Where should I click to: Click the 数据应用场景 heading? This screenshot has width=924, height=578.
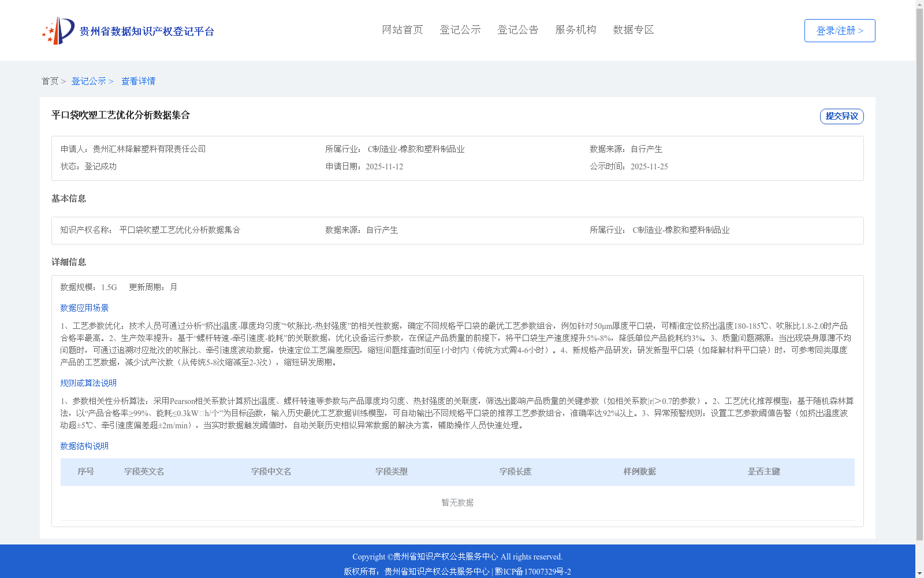pyautogui.click(x=84, y=308)
